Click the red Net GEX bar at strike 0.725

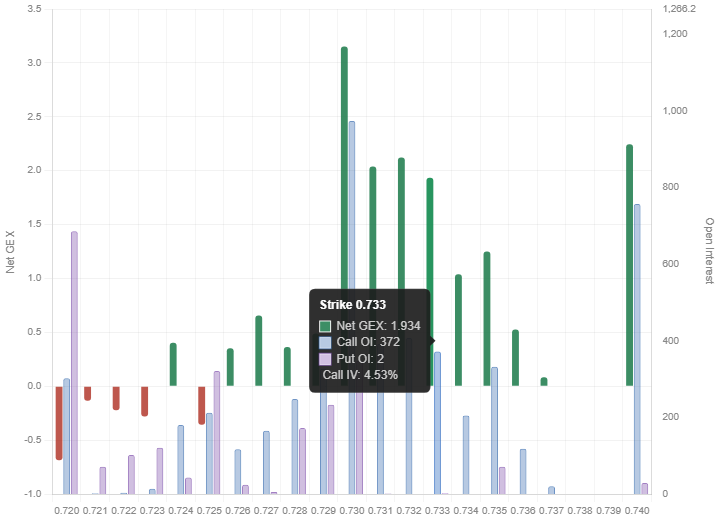pos(202,405)
